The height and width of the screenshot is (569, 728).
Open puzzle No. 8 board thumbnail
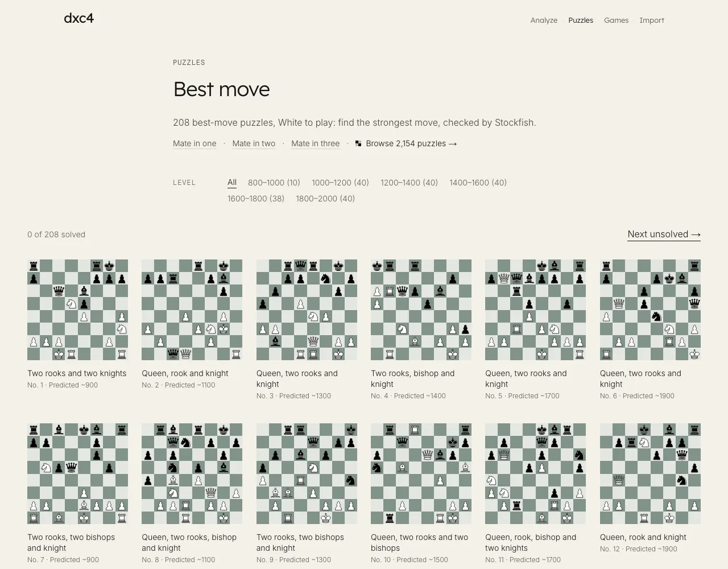point(192,473)
